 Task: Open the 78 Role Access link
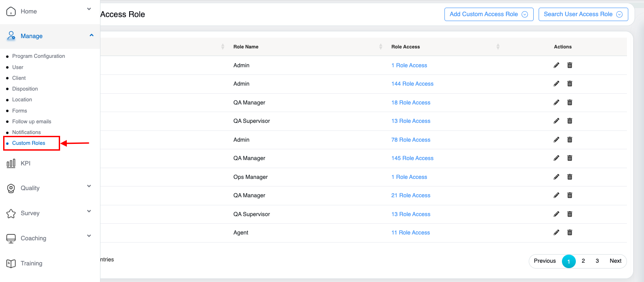[410, 140]
